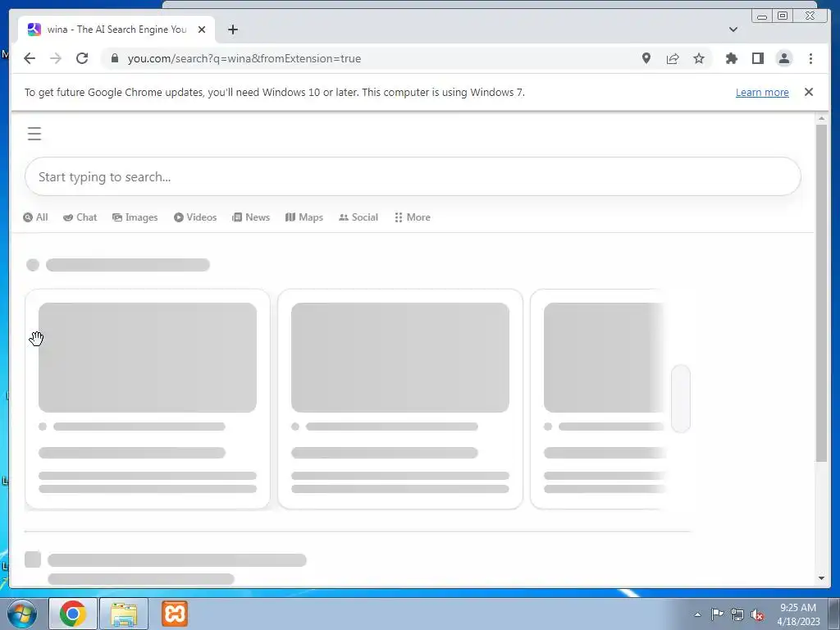Open the taskbar clock and date
This screenshot has height=630, width=840.
(x=798, y=614)
